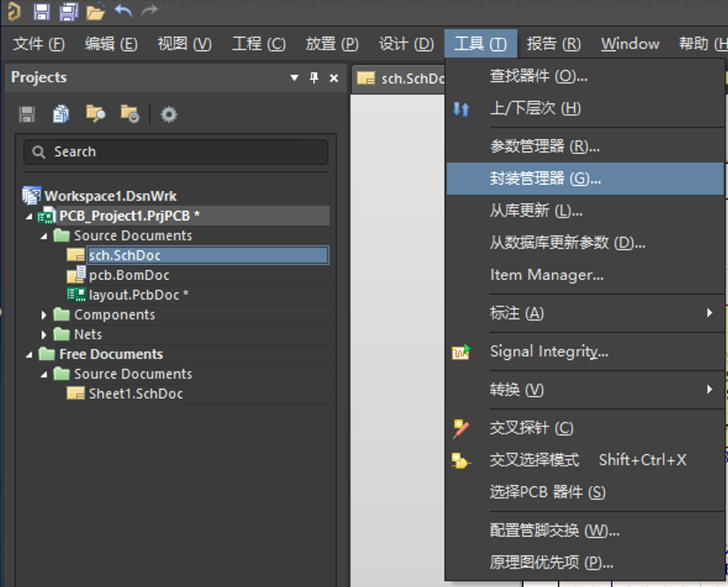Choose 封装管理器 (G) menu entry
Screen dimensions: 728x587
585,178
